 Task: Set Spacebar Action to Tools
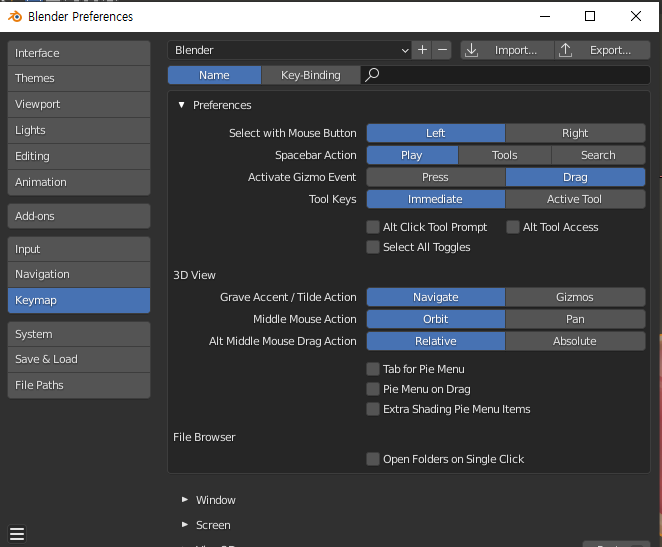pyautogui.click(x=505, y=155)
